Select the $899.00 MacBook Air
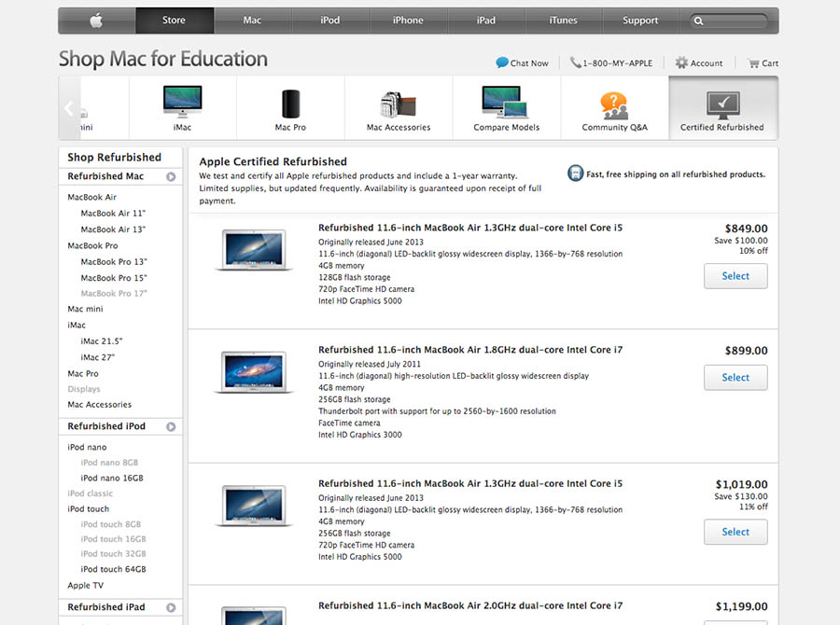 coord(735,378)
